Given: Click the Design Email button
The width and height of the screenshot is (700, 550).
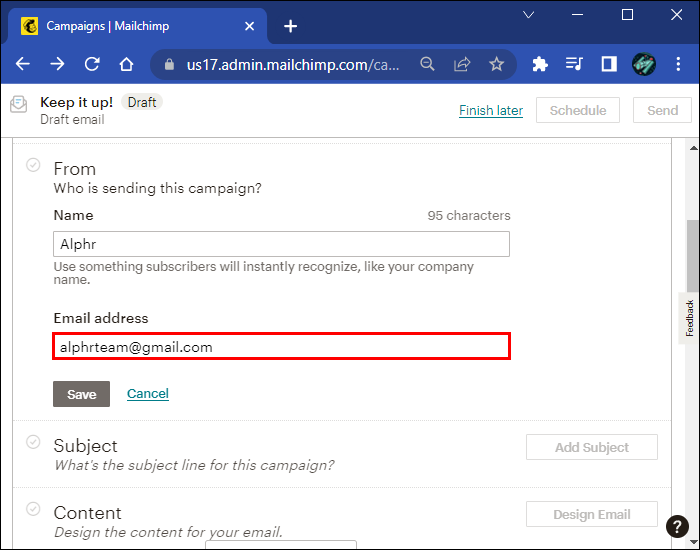Looking at the screenshot, I should pyautogui.click(x=592, y=514).
